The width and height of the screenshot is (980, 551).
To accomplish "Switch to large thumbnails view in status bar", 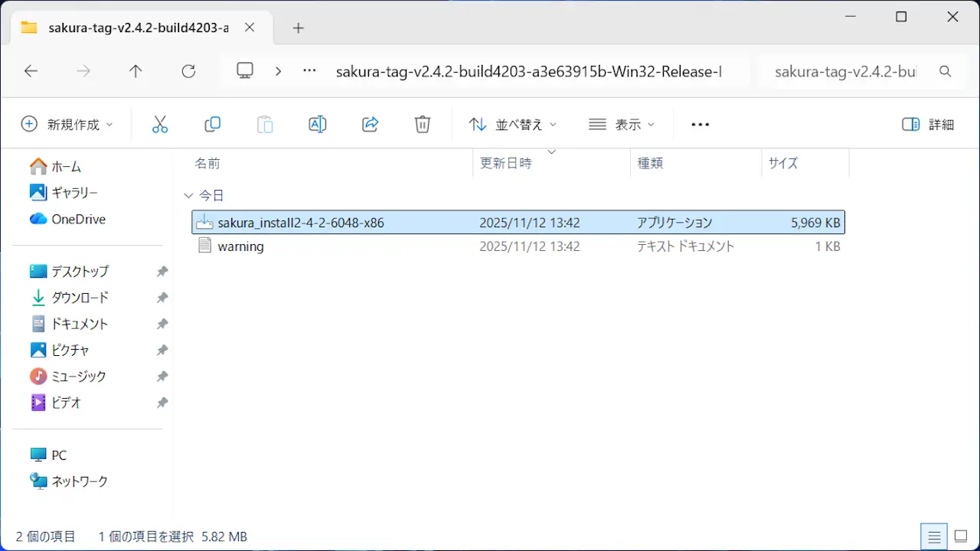I will [x=960, y=536].
